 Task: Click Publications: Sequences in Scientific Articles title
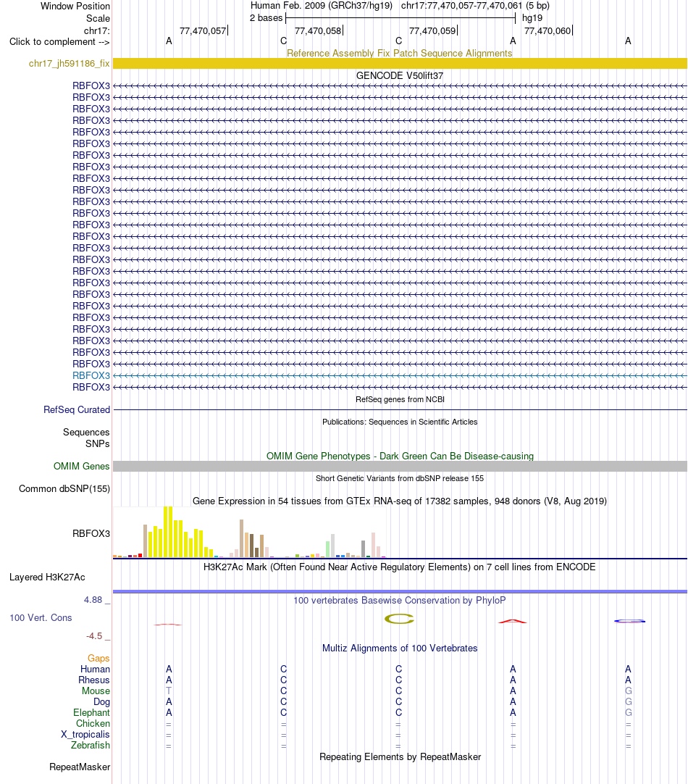(x=400, y=422)
